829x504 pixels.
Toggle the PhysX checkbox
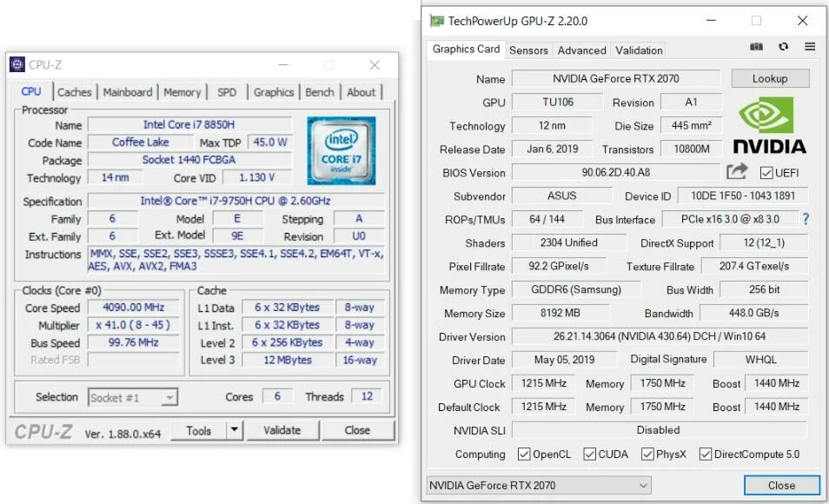click(647, 454)
